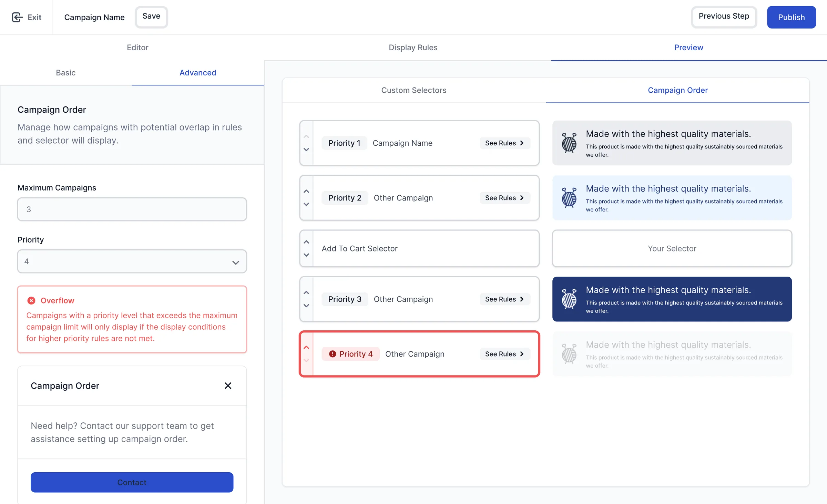Close the Campaign Order help card
Viewport: 827px width, 504px height.
pyautogui.click(x=228, y=385)
